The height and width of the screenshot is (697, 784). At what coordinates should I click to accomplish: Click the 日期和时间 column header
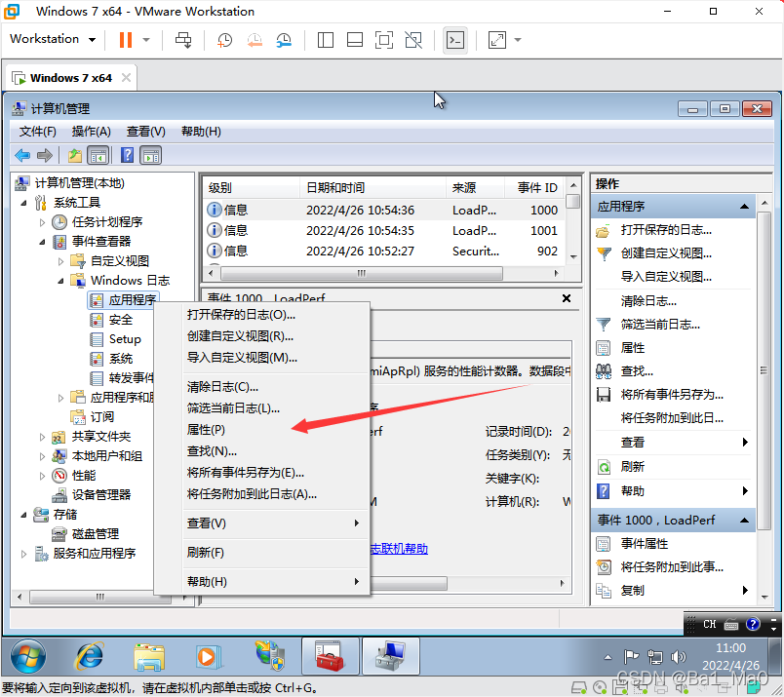pyautogui.click(x=372, y=188)
